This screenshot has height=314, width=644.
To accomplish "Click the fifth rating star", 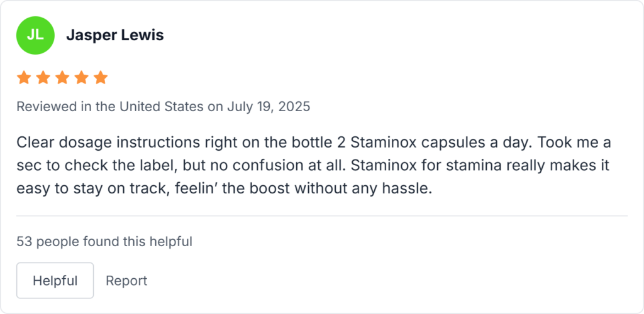I will click(x=101, y=78).
